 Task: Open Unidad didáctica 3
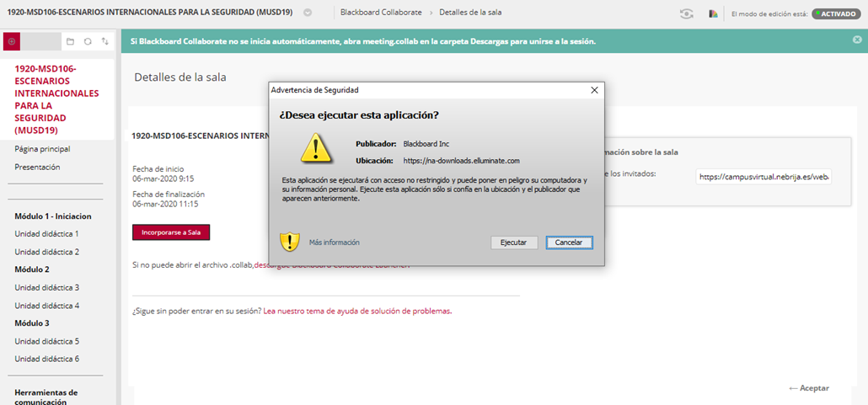(x=47, y=288)
